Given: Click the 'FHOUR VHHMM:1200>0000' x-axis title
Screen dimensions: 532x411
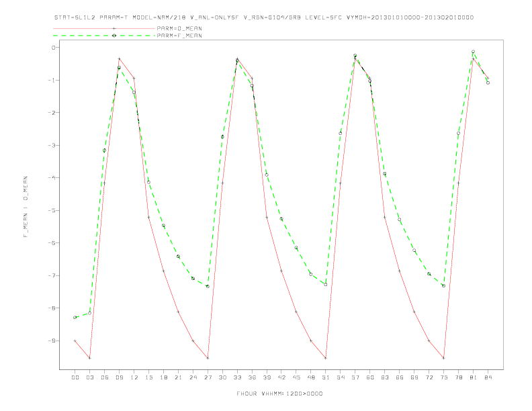Looking at the screenshot, I should point(279,394).
